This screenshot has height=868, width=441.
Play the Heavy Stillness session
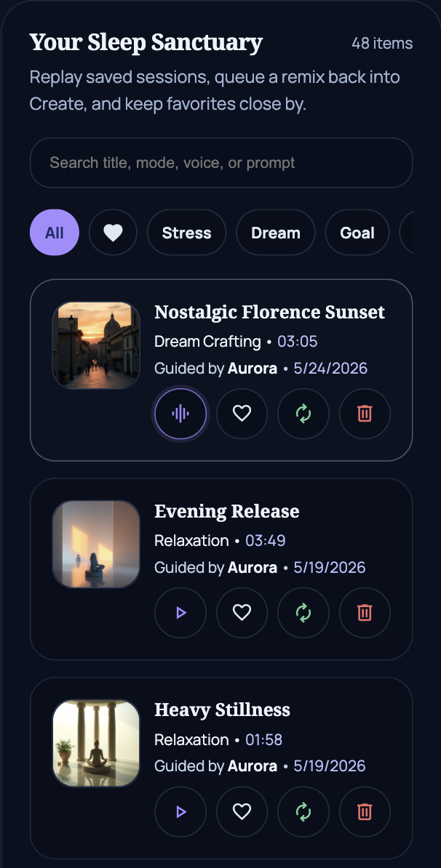click(180, 812)
